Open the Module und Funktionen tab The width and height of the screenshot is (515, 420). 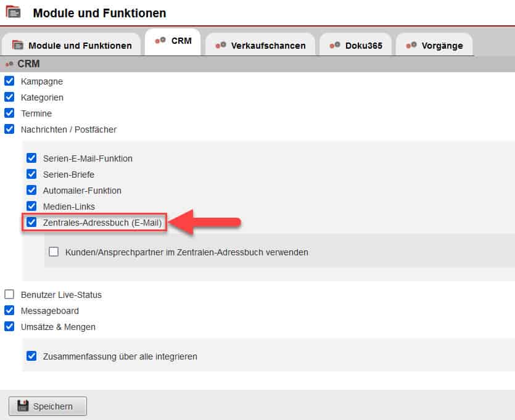point(72,46)
